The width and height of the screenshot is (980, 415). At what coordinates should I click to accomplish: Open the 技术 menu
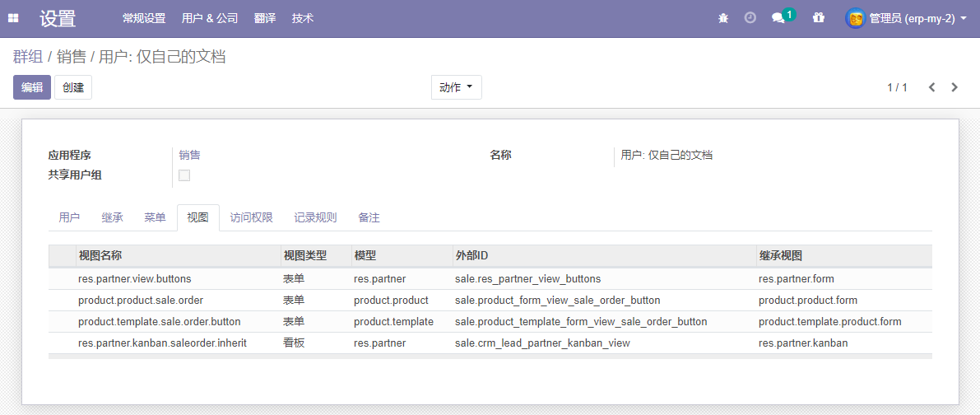303,19
